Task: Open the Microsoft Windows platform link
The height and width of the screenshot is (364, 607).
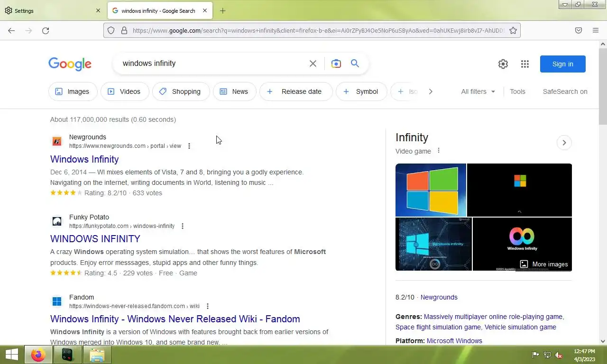Action: [x=454, y=341]
